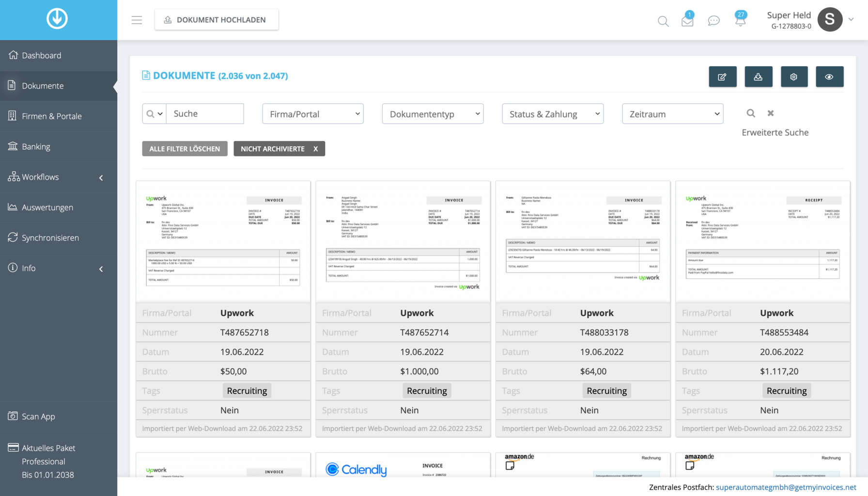Open the gear settings icon button

[794, 77]
